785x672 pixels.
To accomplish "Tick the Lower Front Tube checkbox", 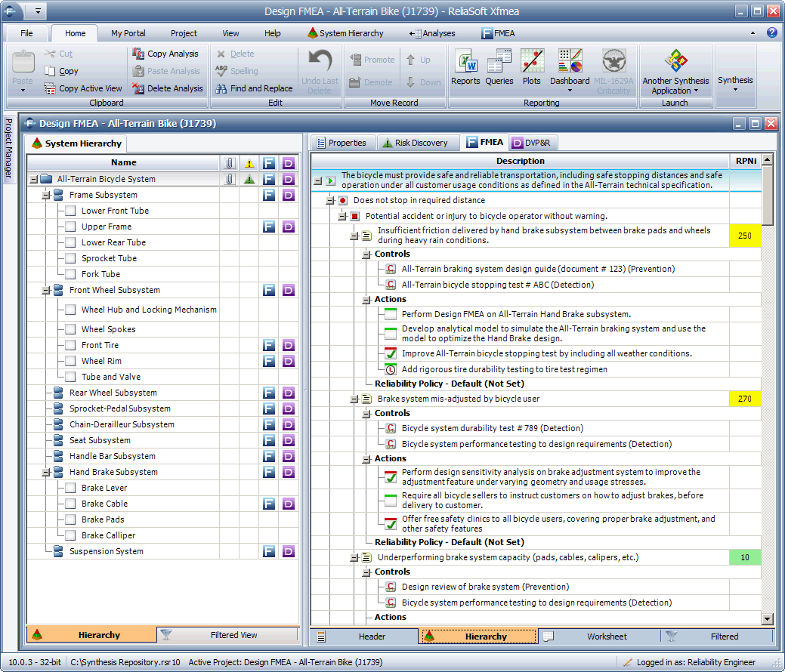I will click(x=70, y=211).
